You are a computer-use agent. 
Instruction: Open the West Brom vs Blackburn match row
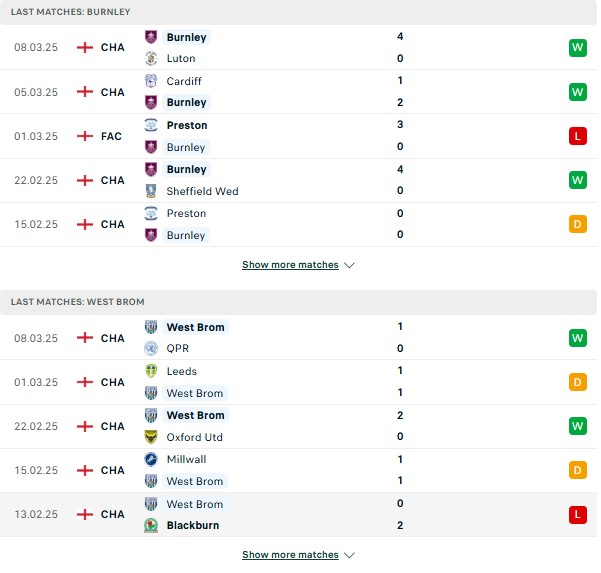pos(299,514)
